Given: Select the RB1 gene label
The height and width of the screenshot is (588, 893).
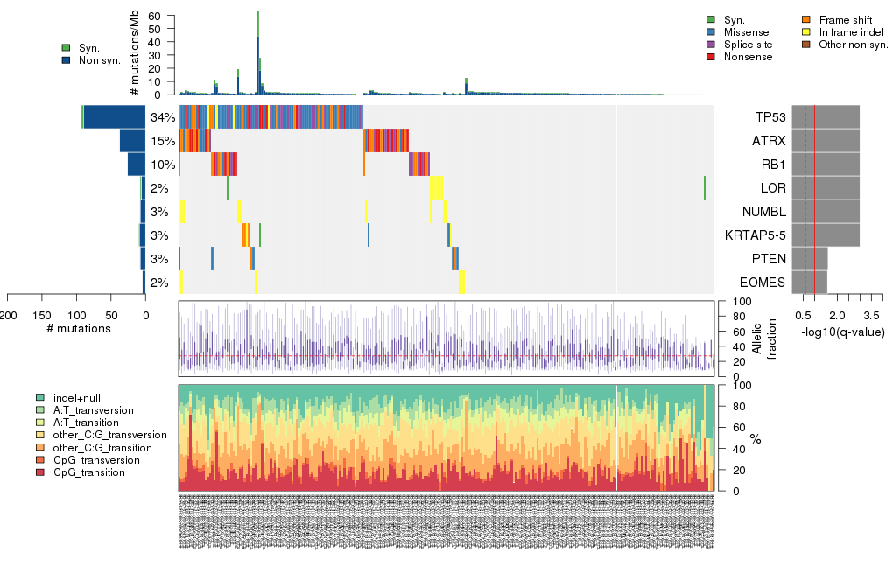Looking at the screenshot, I should tap(772, 164).
